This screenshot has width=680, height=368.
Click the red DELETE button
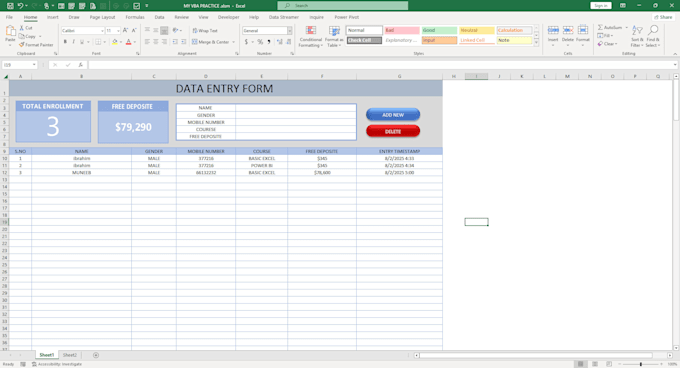click(x=393, y=131)
